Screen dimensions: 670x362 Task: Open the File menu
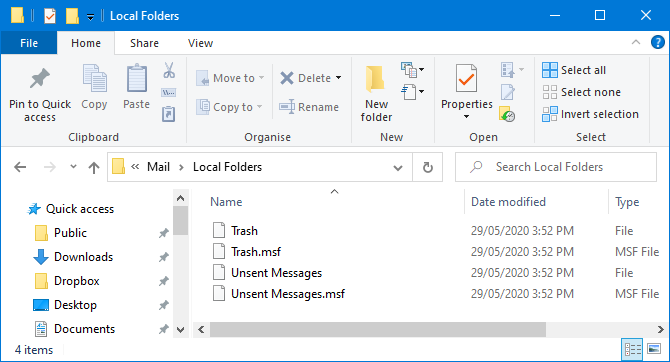click(x=29, y=43)
